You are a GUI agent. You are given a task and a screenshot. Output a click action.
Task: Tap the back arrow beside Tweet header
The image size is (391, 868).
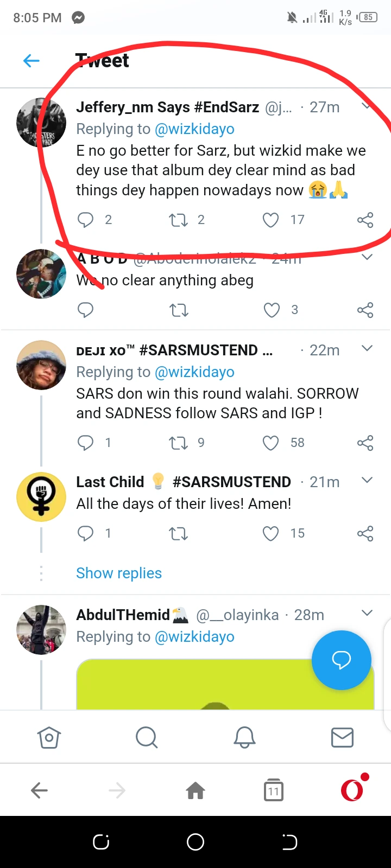tap(31, 60)
